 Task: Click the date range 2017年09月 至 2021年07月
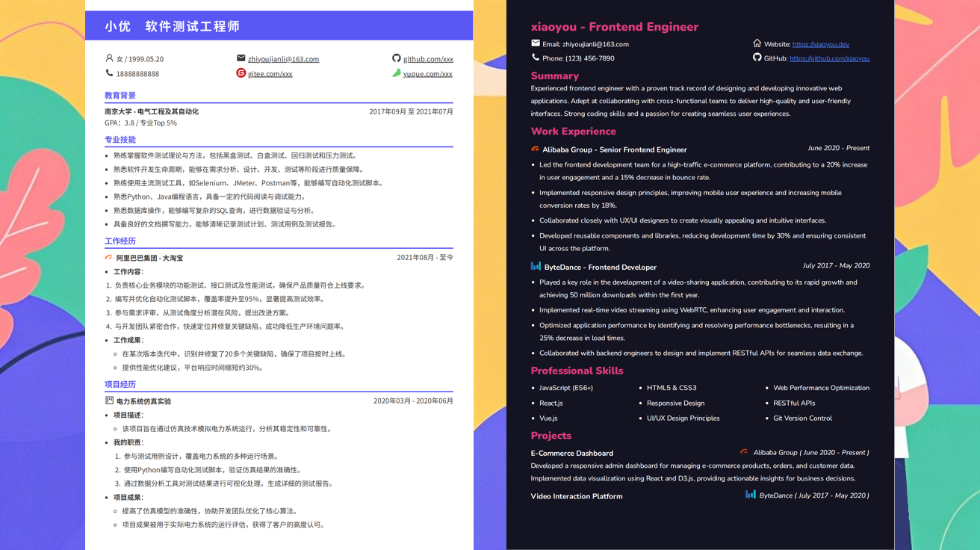tap(411, 111)
